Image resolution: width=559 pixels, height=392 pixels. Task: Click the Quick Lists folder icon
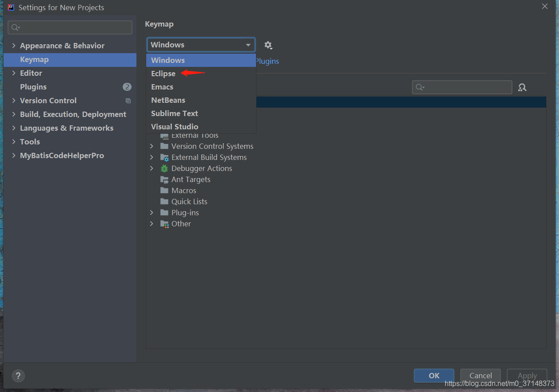[164, 202]
